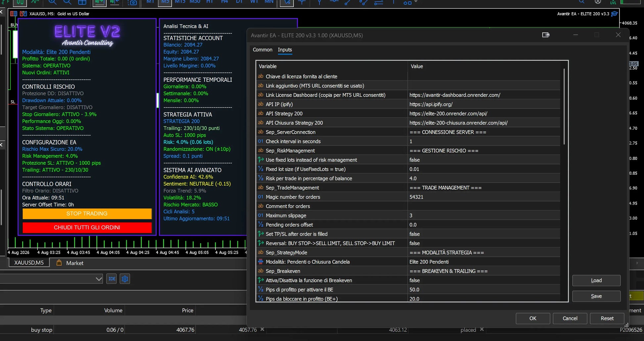Click the dialog's detach window icon
This screenshot has height=341, width=644.
click(x=546, y=35)
